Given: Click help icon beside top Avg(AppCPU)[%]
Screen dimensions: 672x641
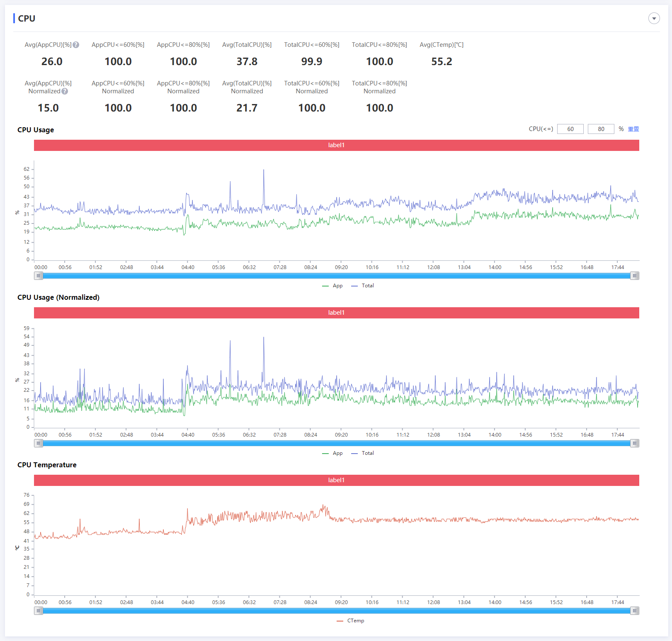Looking at the screenshot, I should [76, 45].
